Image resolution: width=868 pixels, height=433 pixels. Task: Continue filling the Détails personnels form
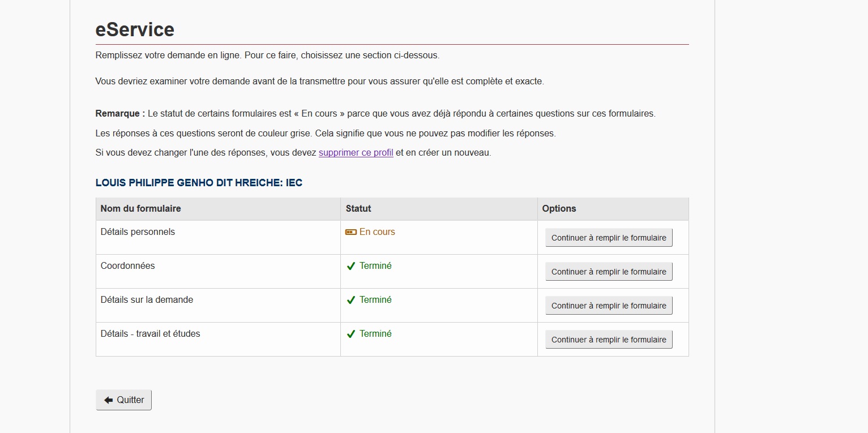click(609, 238)
